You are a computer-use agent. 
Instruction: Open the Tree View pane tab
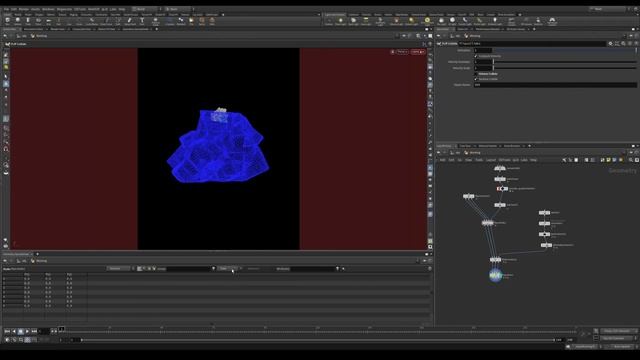465,146
